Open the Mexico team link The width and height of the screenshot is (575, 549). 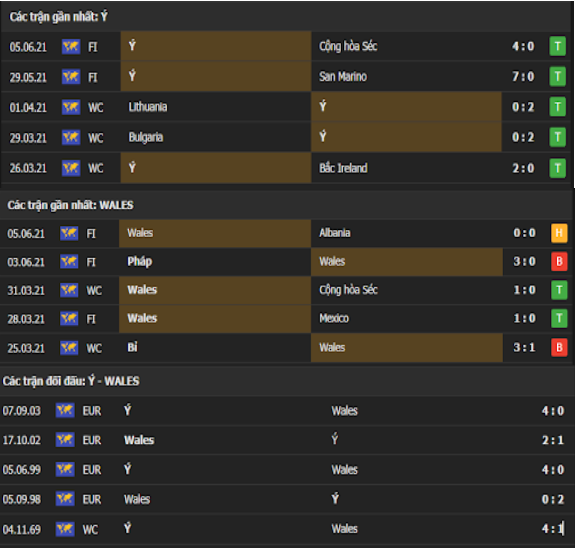point(334,318)
